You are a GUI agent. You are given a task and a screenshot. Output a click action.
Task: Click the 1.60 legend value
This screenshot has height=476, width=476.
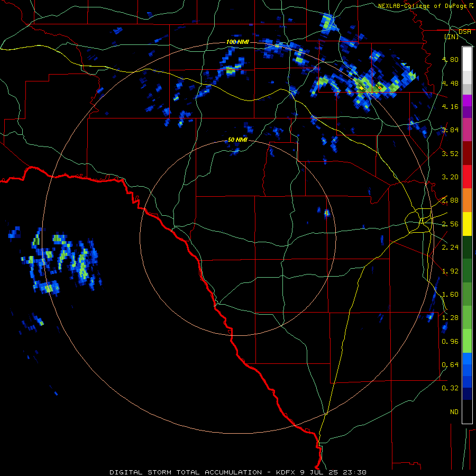tap(450, 295)
